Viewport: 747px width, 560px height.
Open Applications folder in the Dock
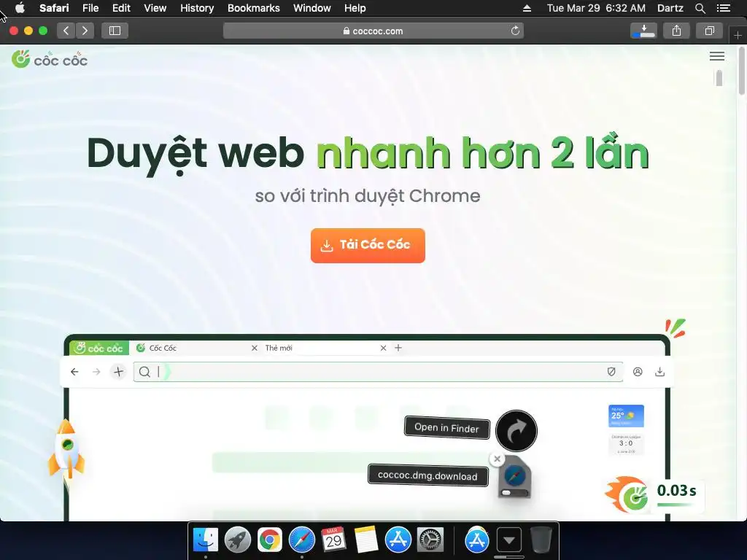(477, 540)
